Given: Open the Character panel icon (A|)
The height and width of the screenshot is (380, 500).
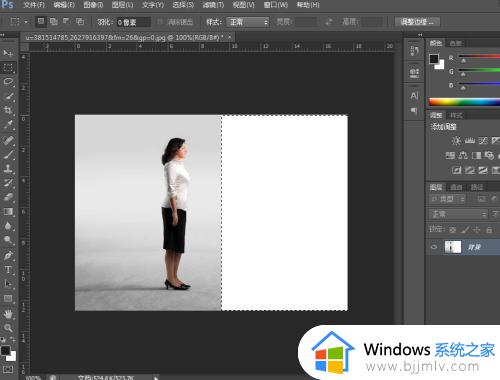Looking at the screenshot, I should 414,96.
